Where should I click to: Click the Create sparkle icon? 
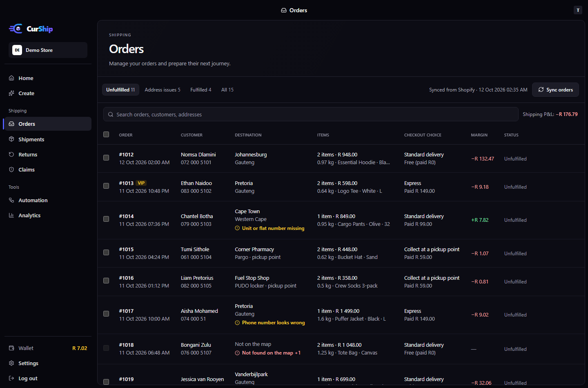tap(11, 93)
